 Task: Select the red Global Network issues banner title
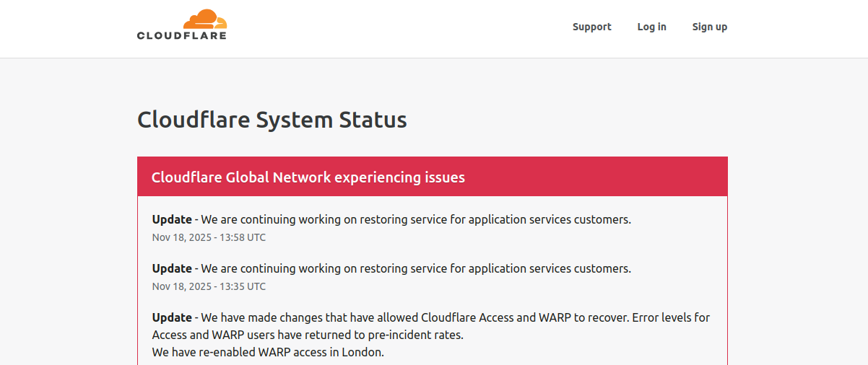(308, 177)
